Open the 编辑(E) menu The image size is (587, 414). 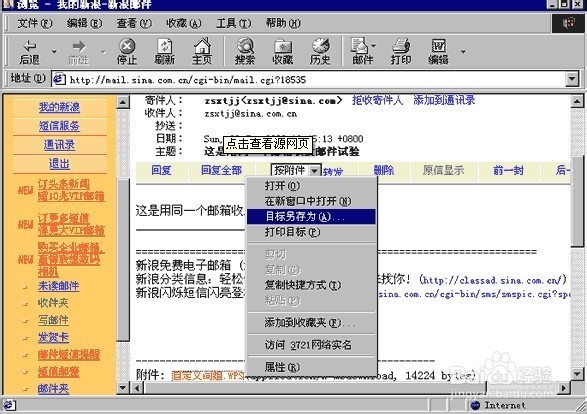coord(84,23)
